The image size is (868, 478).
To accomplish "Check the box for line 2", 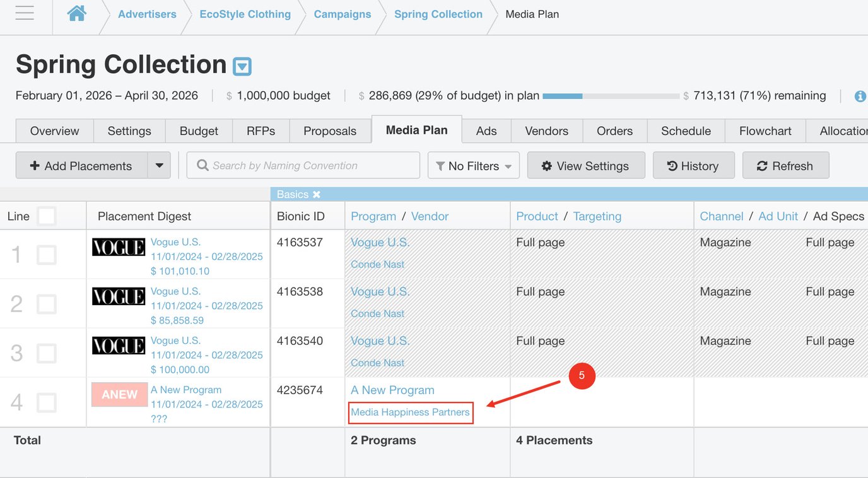I will [46, 305].
